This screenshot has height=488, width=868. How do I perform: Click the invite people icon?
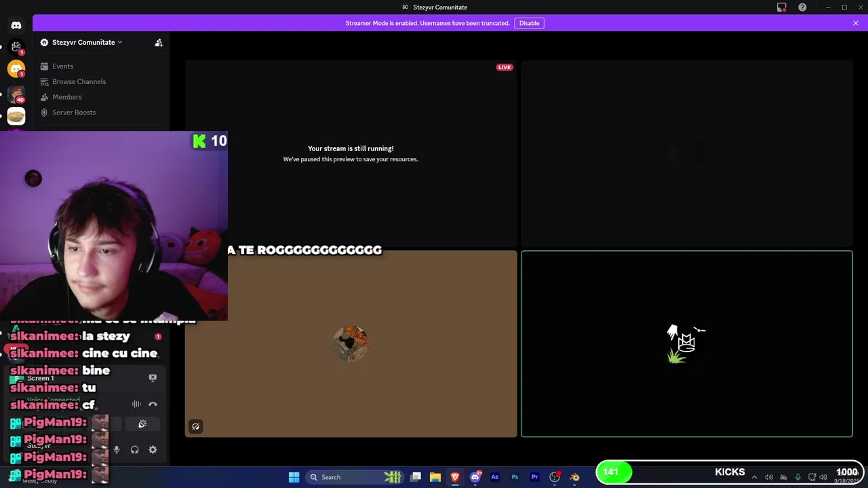point(159,43)
